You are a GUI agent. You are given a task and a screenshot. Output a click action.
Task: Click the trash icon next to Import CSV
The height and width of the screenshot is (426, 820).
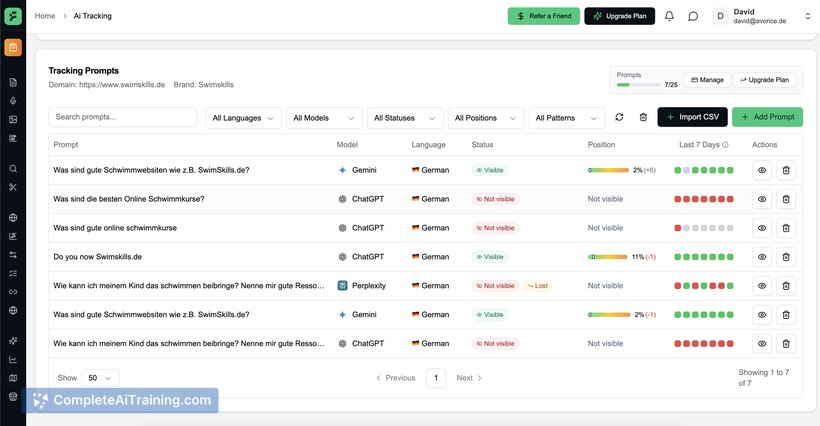coord(643,117)
